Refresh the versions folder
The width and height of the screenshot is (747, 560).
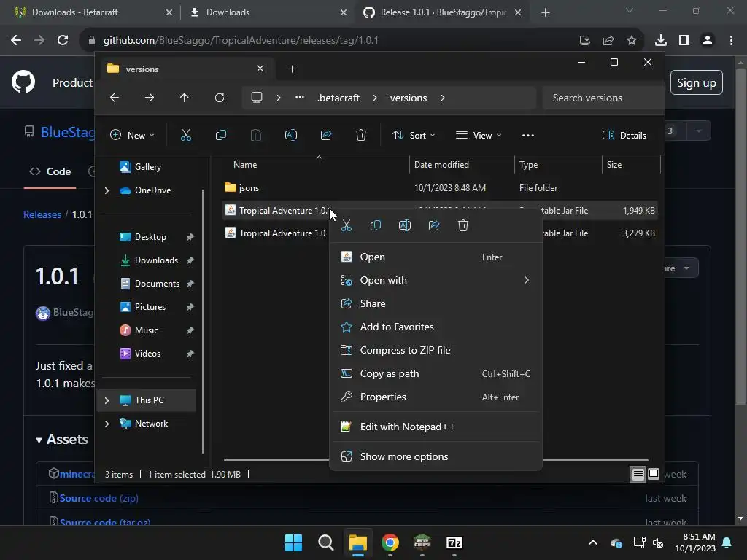[220, 98]
